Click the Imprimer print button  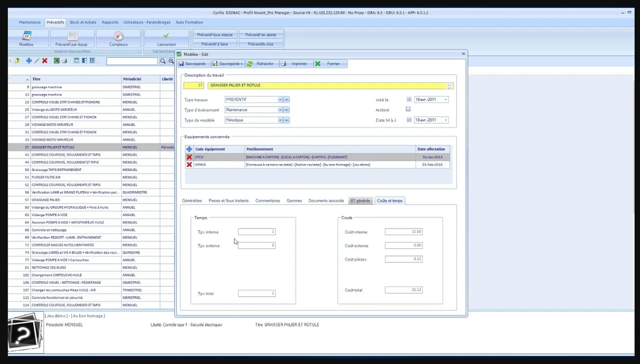click(x=295, y=63)
